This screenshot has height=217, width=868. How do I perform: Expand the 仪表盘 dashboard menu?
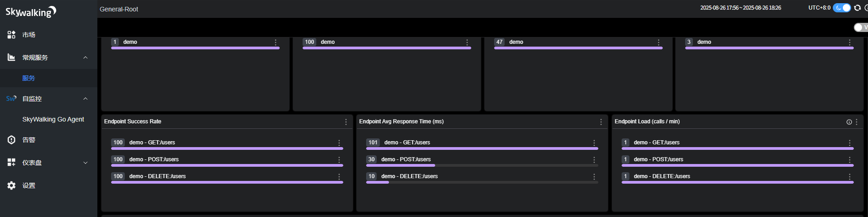tap(85, 163)
